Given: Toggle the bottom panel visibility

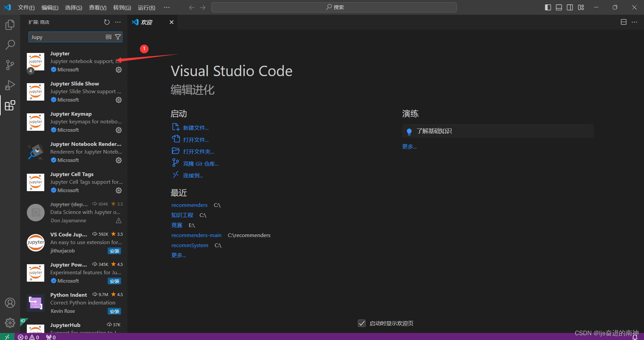Looking at the screenshot, I should pyautogui.click(x=559, y=7).
